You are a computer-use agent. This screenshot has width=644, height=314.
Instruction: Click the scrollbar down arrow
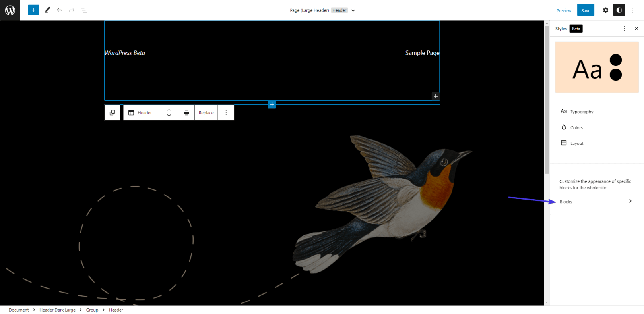pos(547,302)
